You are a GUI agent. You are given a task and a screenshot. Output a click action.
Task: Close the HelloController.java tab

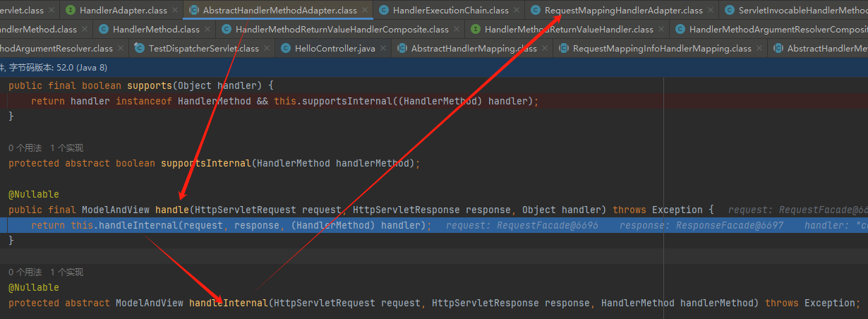pos(384,49)
